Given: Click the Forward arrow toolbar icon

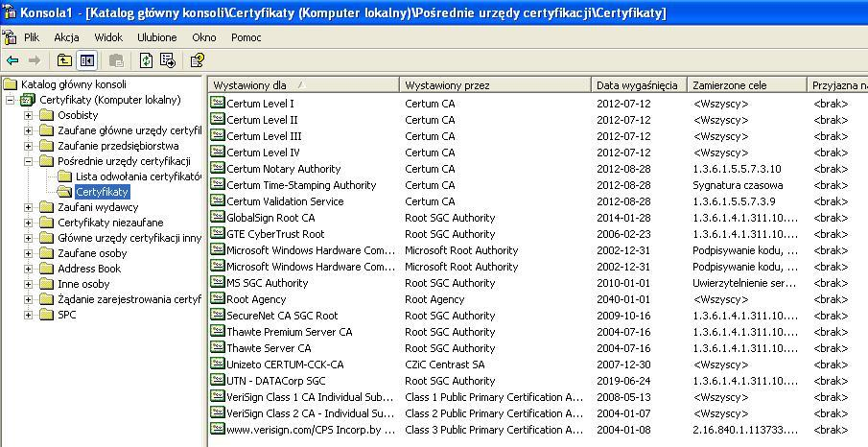Looking at the screenshot, I should (35, 60).
